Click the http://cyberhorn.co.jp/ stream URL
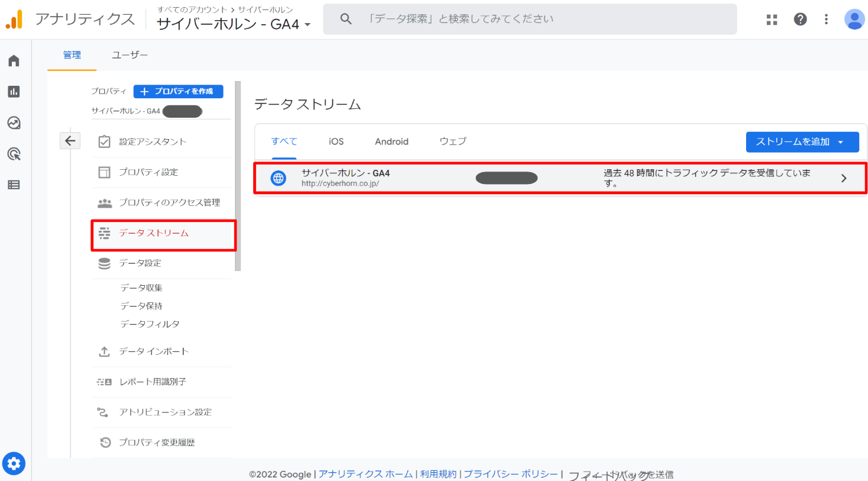This screenshot has width=868, height=481. coord(340,184)
